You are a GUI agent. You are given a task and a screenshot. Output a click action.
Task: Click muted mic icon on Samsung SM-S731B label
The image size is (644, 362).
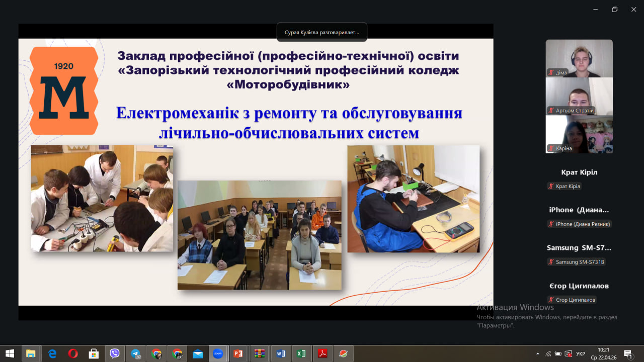tap(551, 262)
